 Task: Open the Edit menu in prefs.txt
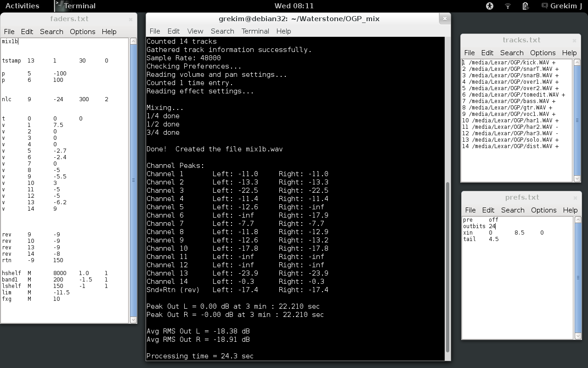tap(488, 210)
